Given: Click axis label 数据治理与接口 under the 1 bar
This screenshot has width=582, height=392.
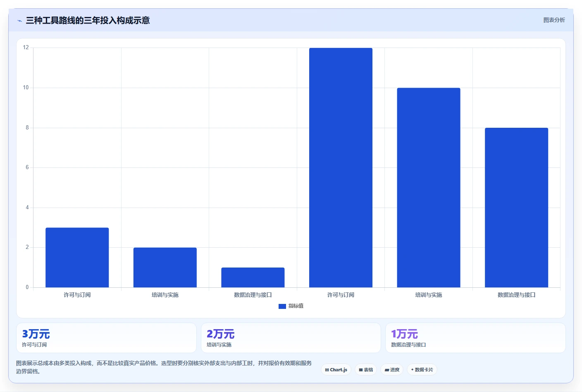Looking at the screenshot, I should [x=253, y=295].
